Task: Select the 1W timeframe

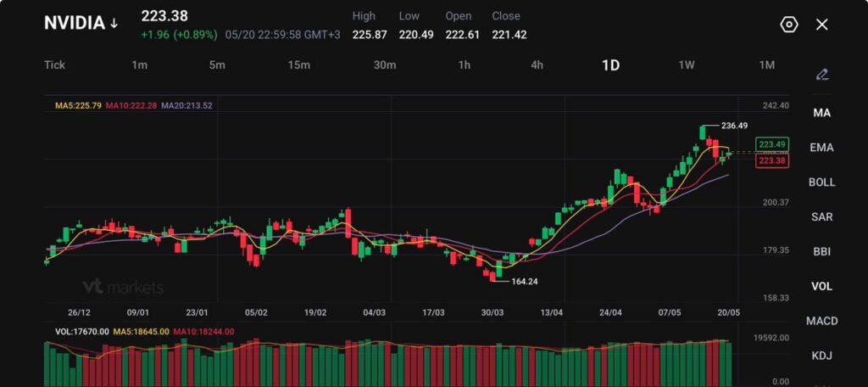Action: 687,64
